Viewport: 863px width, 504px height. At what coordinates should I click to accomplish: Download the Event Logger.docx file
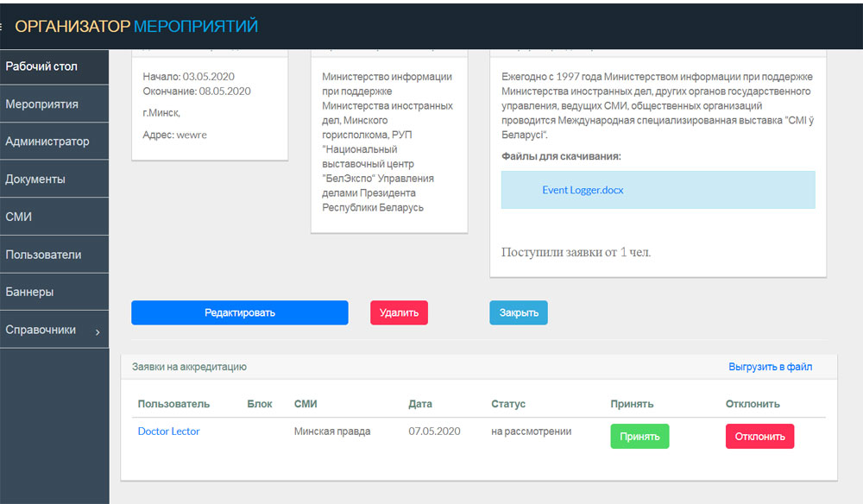[x=583, y=190]
